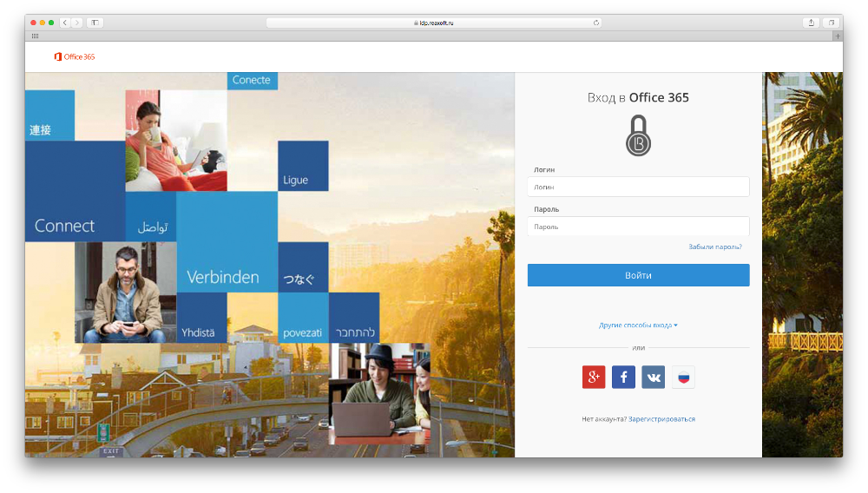Sign in with Russian flag icon
The image size is (868, 493).
[683, 378]
